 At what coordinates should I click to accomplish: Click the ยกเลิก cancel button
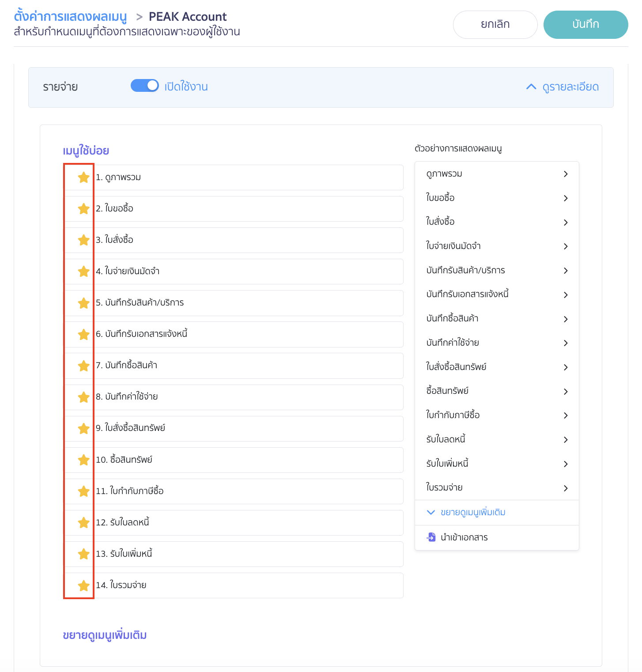coord(495,25)
